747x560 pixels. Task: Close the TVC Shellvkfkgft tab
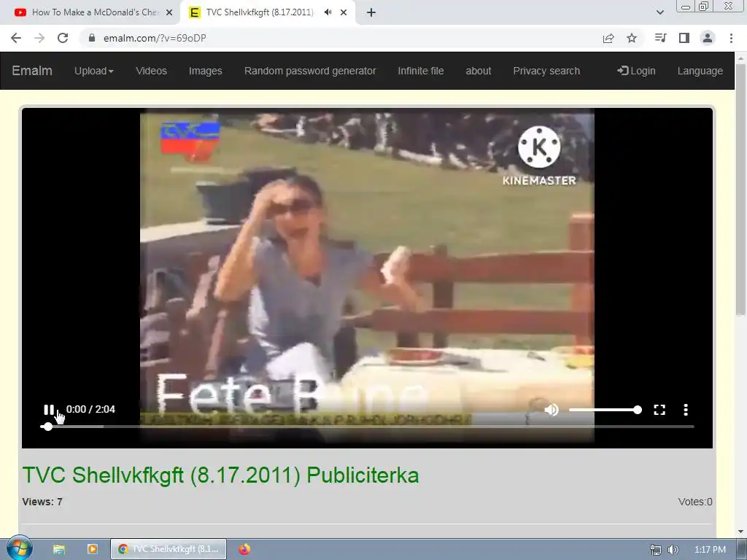point(344,13)
